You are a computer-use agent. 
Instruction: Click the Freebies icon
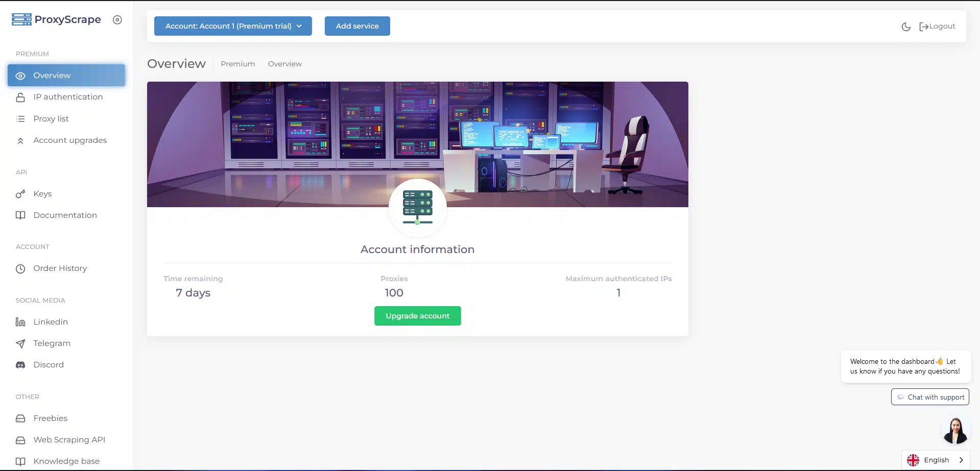pos(20,418)
